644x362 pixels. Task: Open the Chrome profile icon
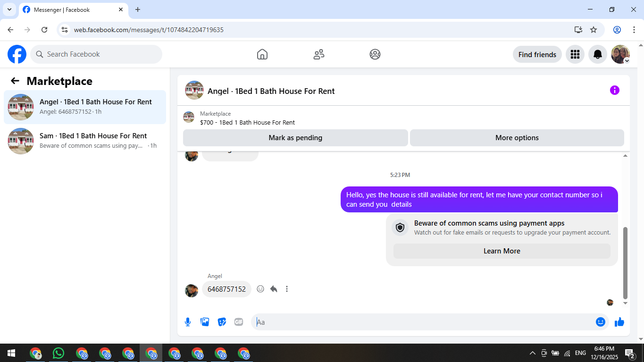(x=617, y=30)
